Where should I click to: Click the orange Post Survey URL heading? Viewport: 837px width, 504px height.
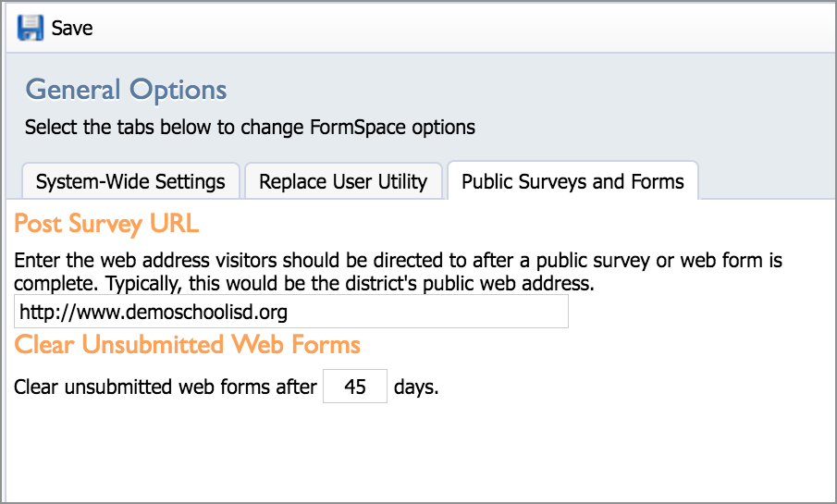click(106, 223)
